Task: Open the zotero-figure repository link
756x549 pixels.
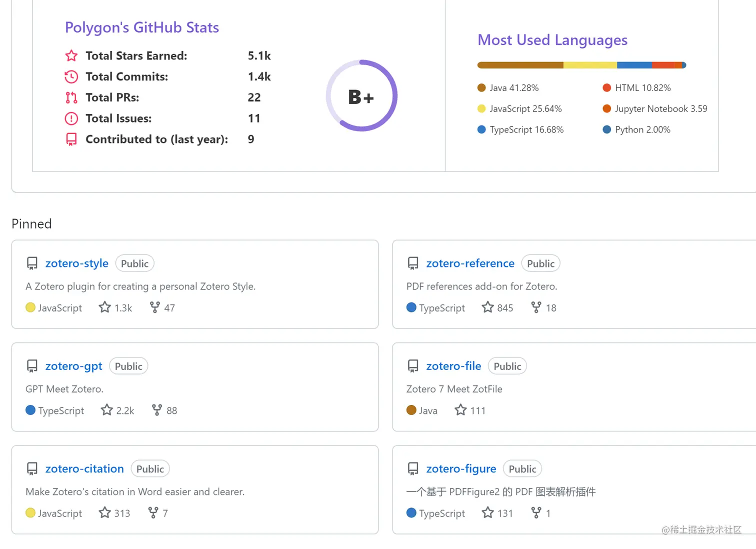Action: (461, 469)
